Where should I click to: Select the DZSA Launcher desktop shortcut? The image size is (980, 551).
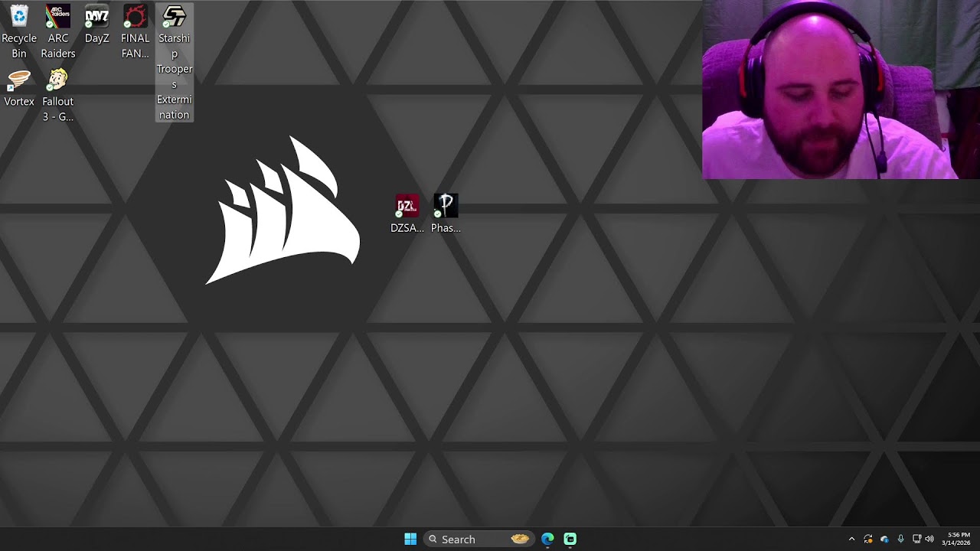pyautogui.click(x=407, y=214)
